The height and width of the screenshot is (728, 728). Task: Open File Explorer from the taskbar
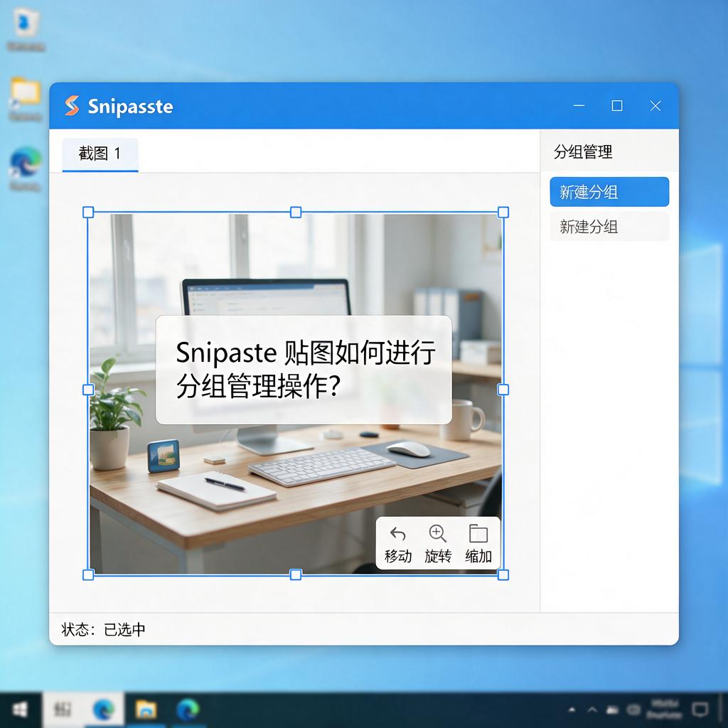pos(146,710)
